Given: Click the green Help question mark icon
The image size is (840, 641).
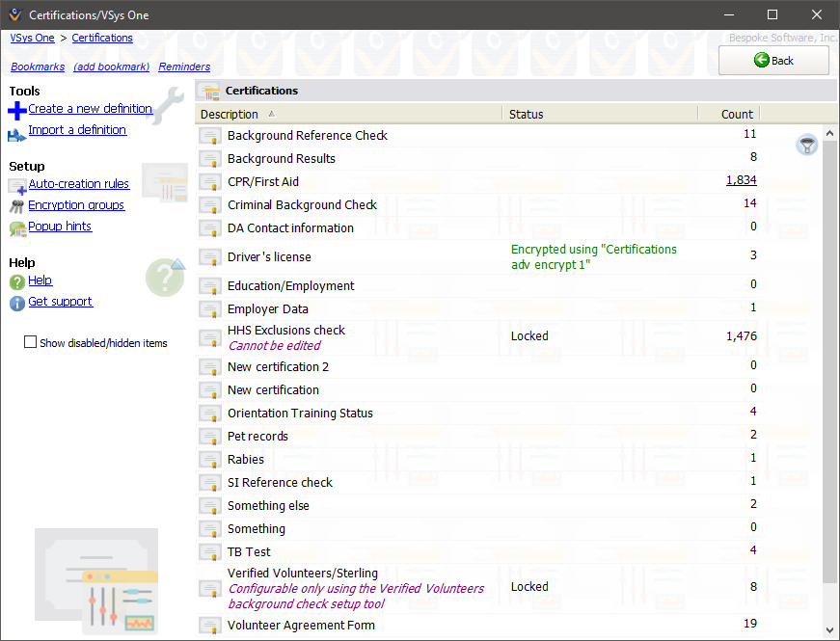Looking at the screenshot, I should pyautogui.click(x=16, y=281).
